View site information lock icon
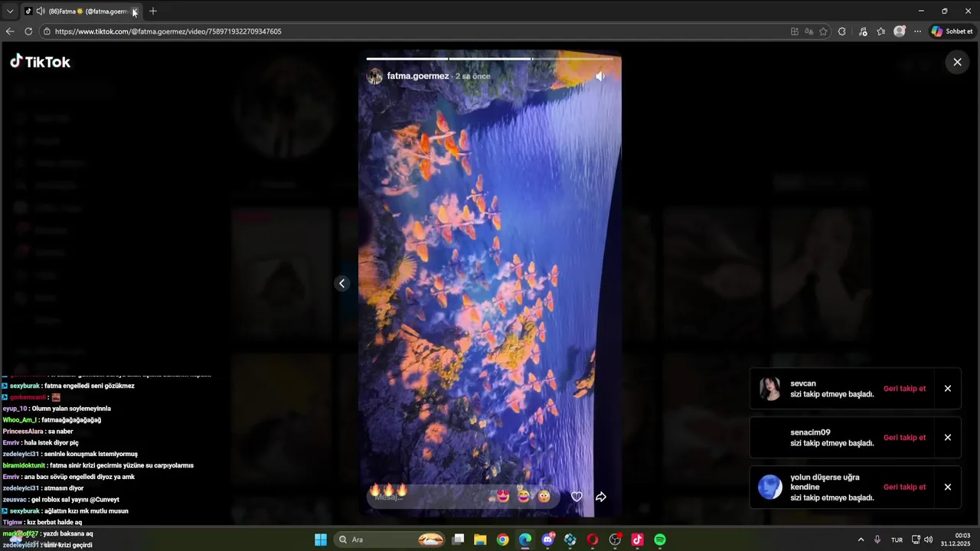This screenshot has width=980, height=551. (x=47, y=31)
